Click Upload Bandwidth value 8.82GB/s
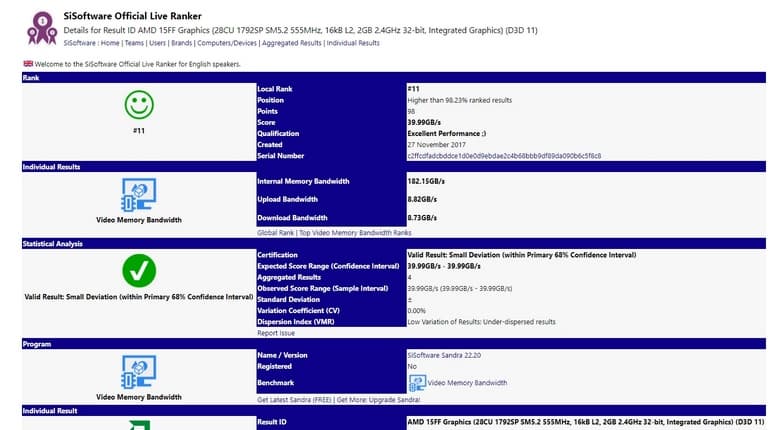Screen dimensions: 780x430 [422, 199]
